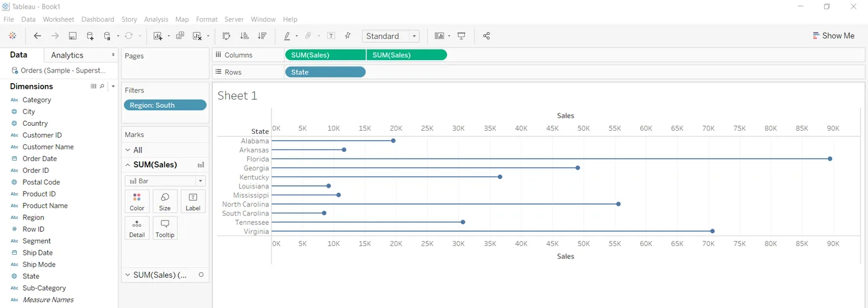Open the New Worksheet dropdown arrow
The height and width of the screenshot is (308, 868).
(169, 36)
